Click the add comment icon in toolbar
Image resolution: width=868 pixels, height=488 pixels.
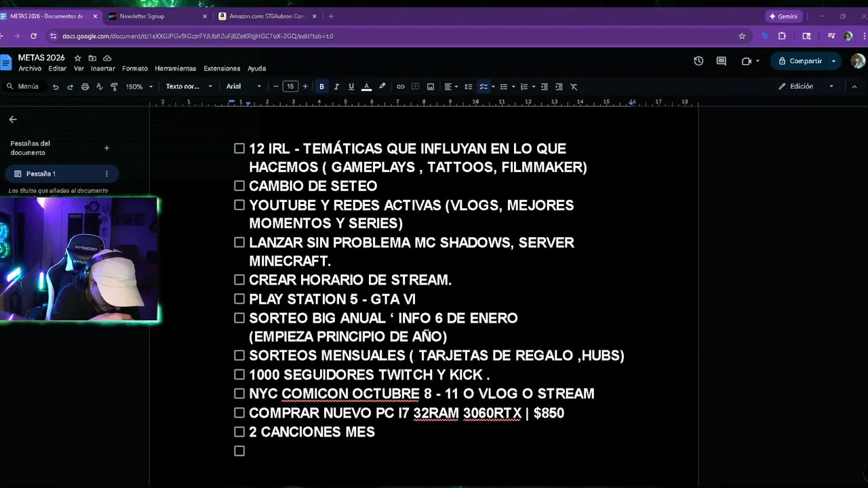click(415, 87)
